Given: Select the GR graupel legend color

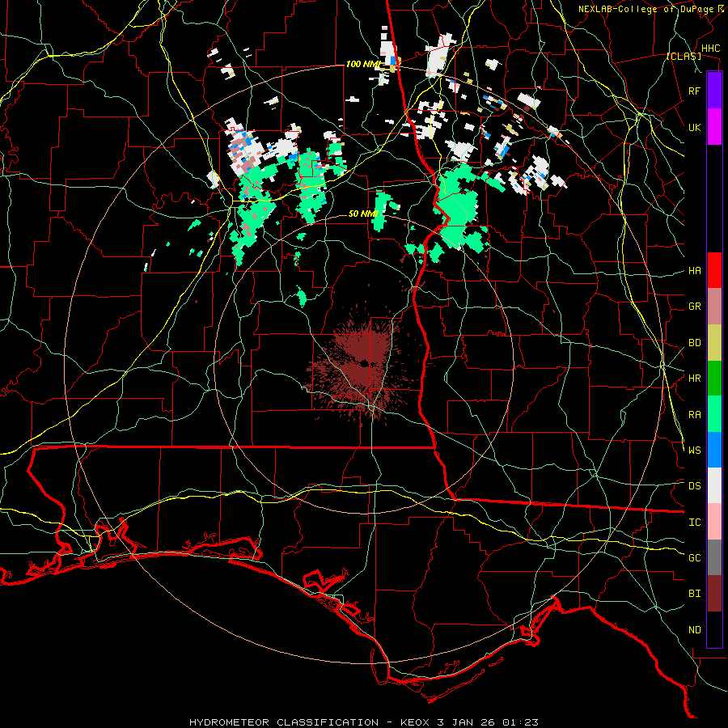Looking at the screenshot, I should tap(714, 307).
